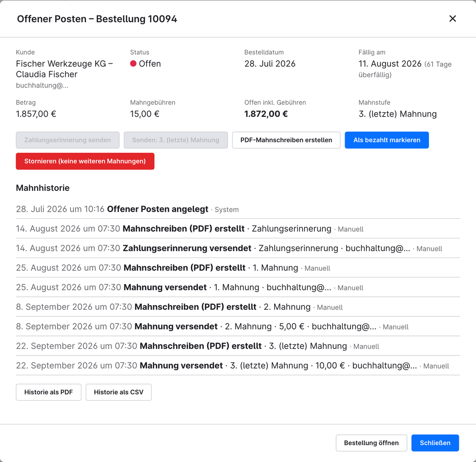Viewport: 476px width, 462px height.
Task: Select 22. September Mahnschreiben (PDF) erstellt entry
Action: pos(238,346)
